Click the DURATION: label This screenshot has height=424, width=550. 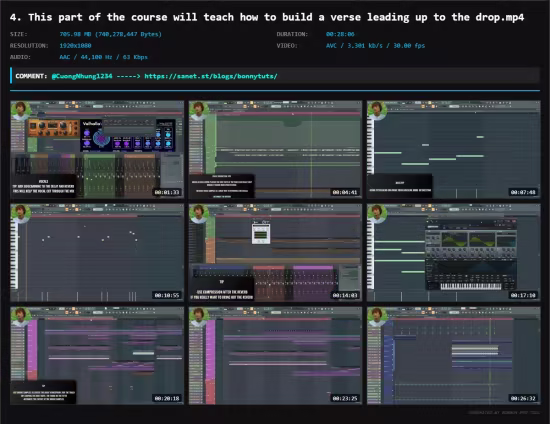(292, 34)
